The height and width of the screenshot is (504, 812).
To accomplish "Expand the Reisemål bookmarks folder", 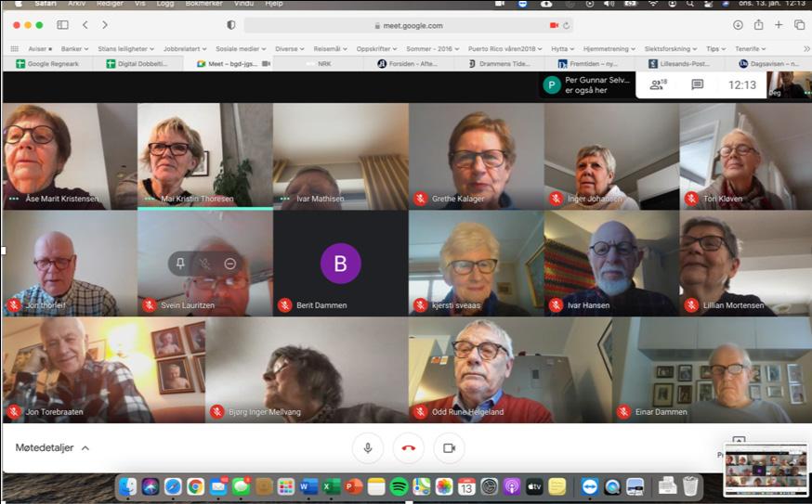I will (331, 48).
